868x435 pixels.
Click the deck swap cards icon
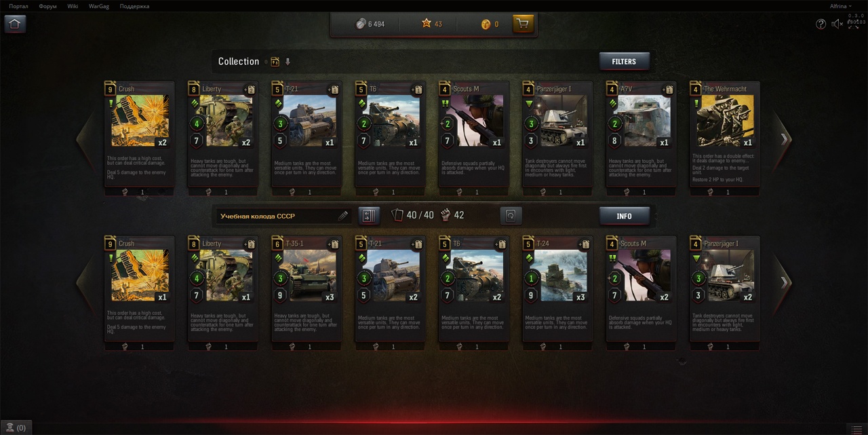pyautogui.click(x=368, y=216)
